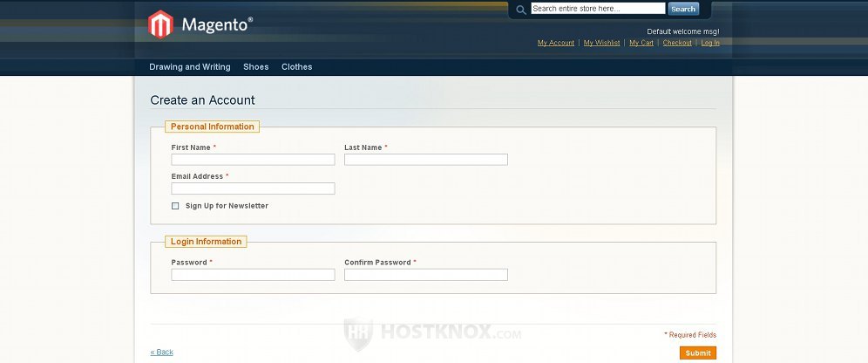This screenshot has height=363, width=868.
Task: Submit the account form
Action: coord(697,353)
